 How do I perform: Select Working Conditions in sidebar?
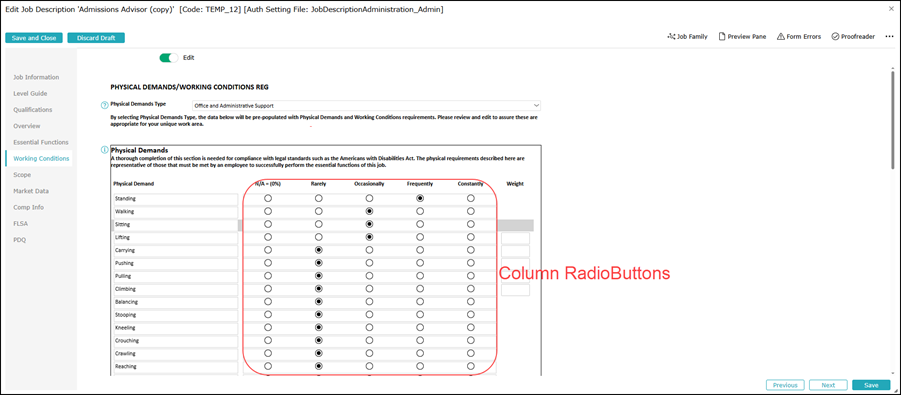tap(39, 158)
